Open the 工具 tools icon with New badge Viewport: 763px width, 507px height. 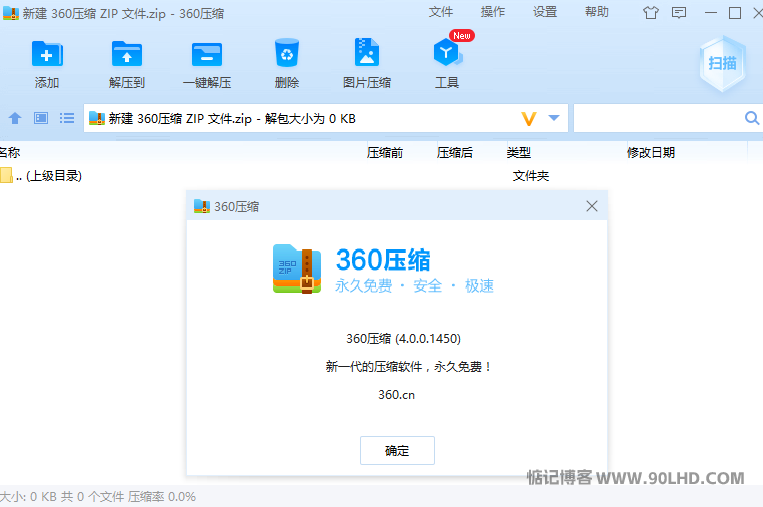point(447,52)
